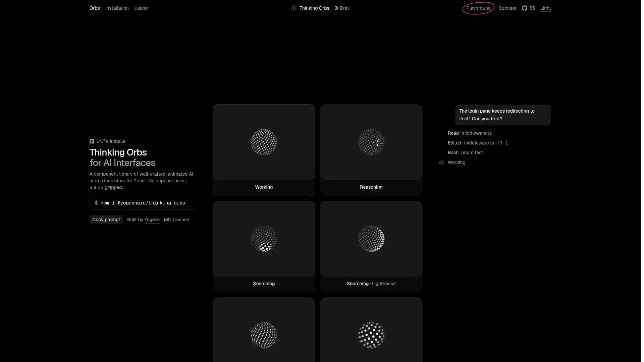Click the Lighthouse label text
644x362 pixels.
click(x=384, y=284)
